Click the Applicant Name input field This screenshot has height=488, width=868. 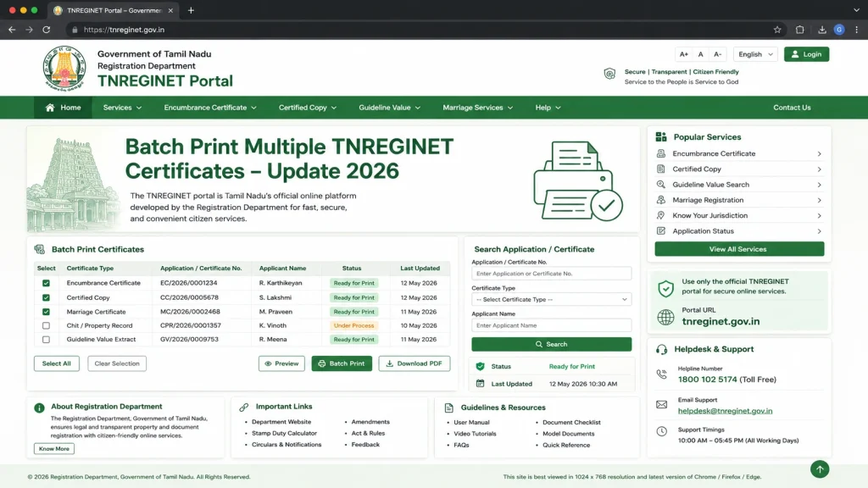point(551,325)
